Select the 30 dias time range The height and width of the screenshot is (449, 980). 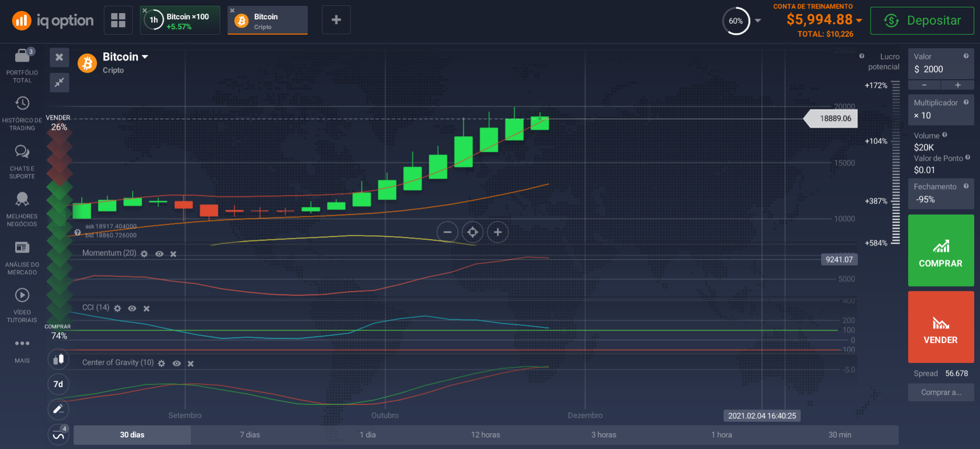click(132, 435)
